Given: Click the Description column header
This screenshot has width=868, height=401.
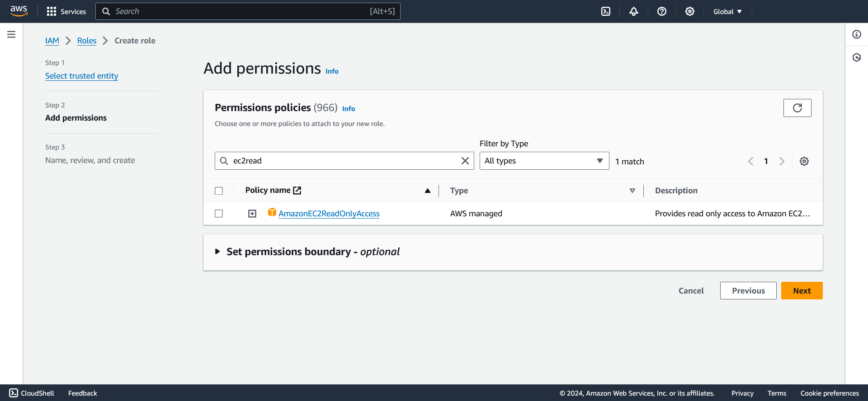Looking at the screenshot, I should (676, 191).
